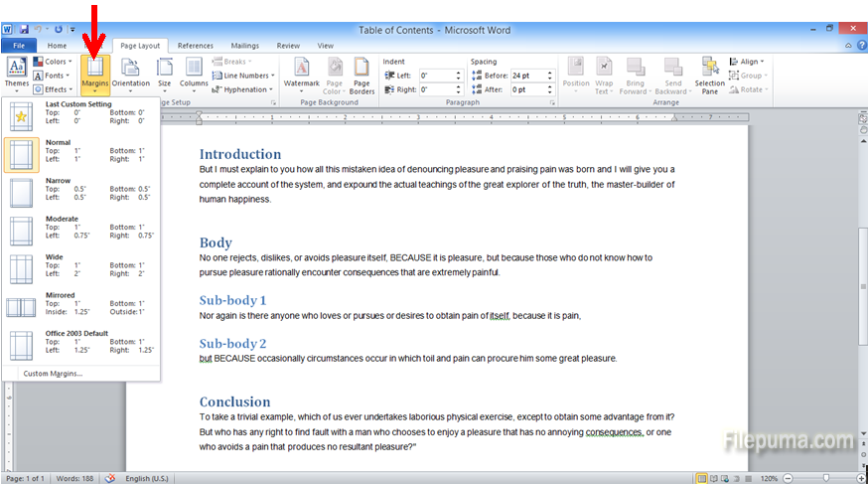868x484 pixels.
Task: Open Wrap Text options
Action: pos(604,76)
